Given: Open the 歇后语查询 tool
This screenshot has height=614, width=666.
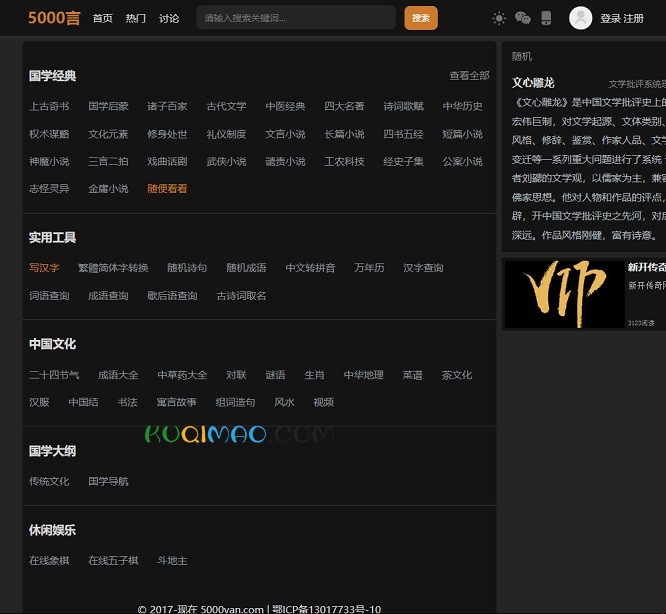Looking at the screenshot, I should click(172, 296).
